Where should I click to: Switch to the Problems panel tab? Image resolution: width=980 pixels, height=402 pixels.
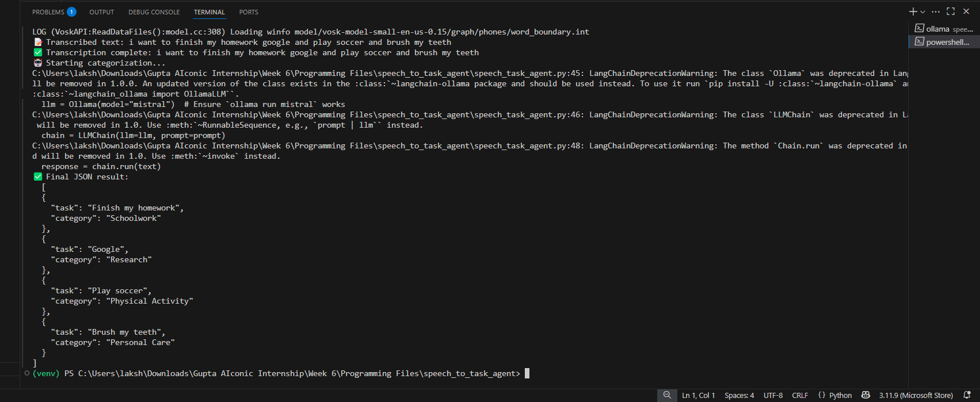tap(48, 12)
